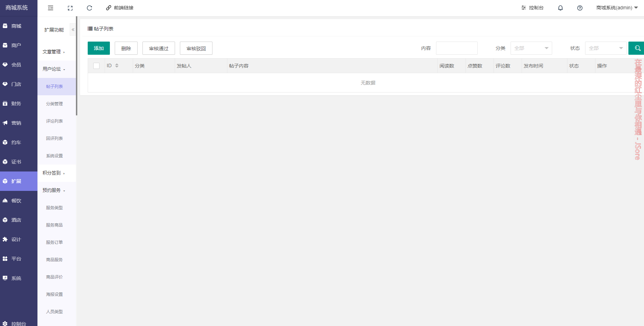The width and height of the screenshot is (644, 326).
Task: Expand the 积分签到 submenu
Action: [54, 173]
